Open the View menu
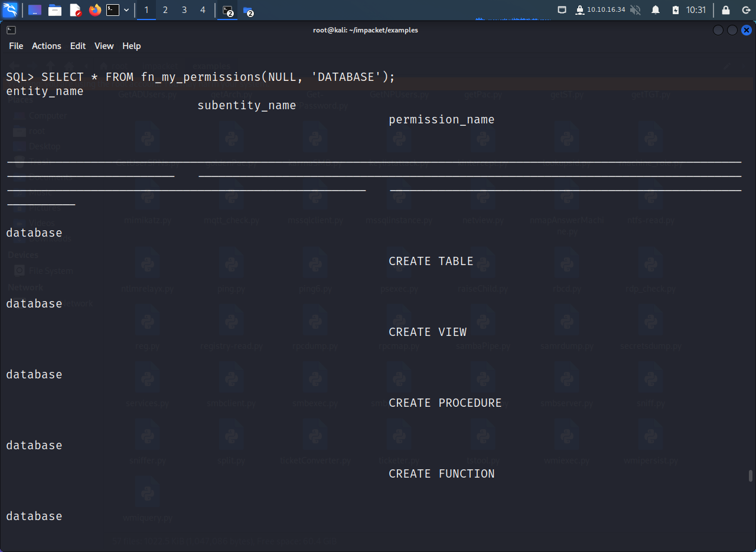 click(104, 46)
